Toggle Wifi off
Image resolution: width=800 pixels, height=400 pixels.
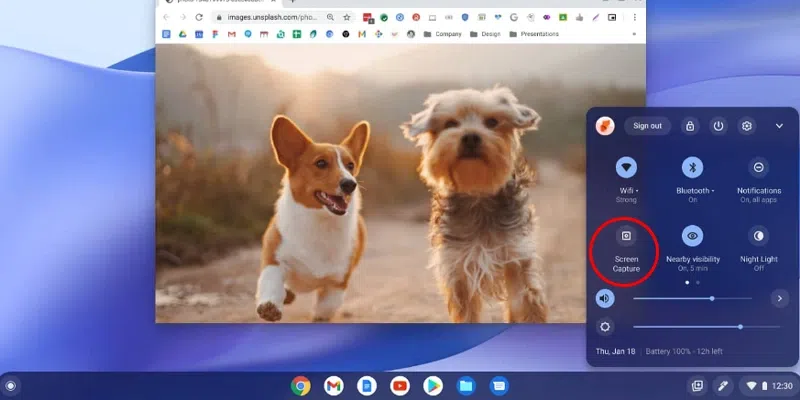click(626, 167)
